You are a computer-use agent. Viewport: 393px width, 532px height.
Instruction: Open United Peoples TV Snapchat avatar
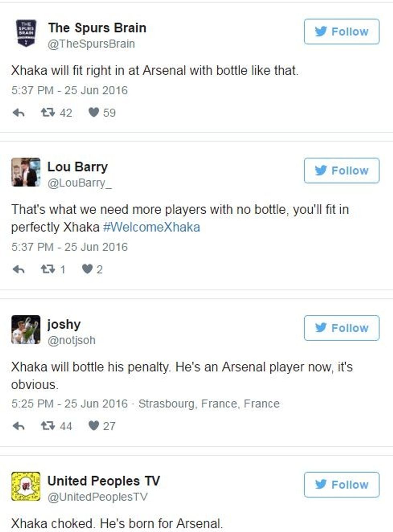tap(26, 486)
